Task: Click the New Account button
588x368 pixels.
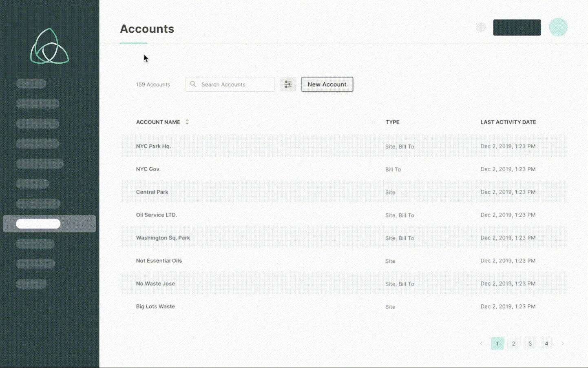Action: (327, 84)
